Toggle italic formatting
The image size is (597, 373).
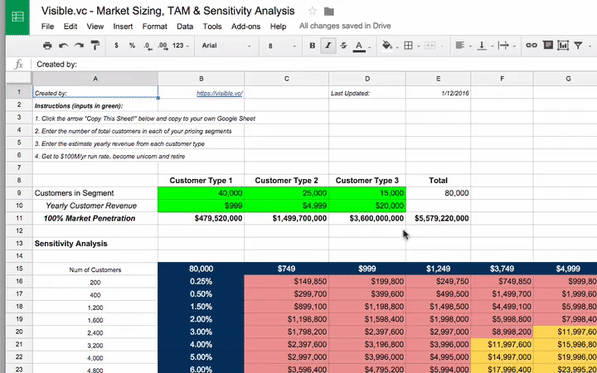328,46
